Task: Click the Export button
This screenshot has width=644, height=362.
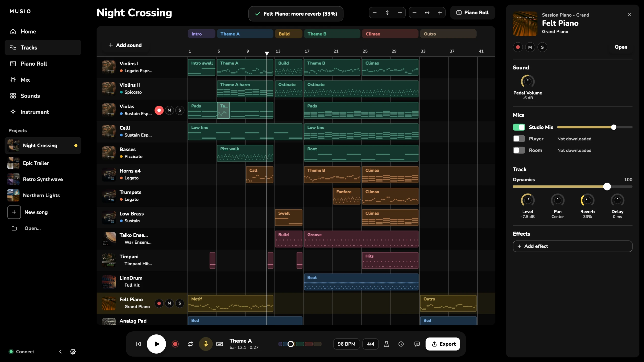Action: (x=443, y=344)
